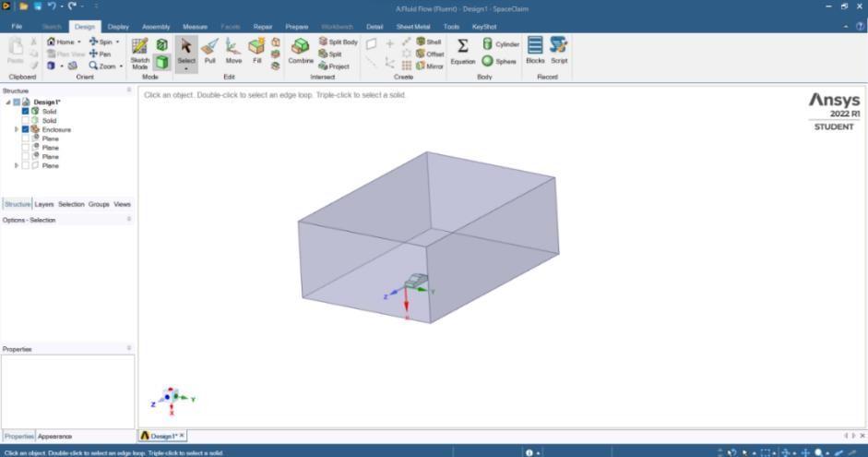This screenshot has height=457, width=868.
Task: Click the Undo arrow in title bar
Action: (52, 6)
